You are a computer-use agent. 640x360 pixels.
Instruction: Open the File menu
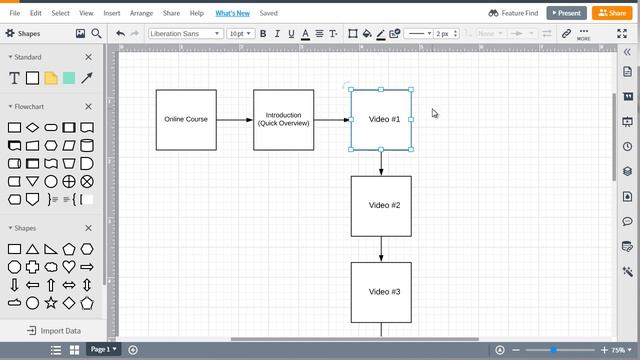(15, 13)
